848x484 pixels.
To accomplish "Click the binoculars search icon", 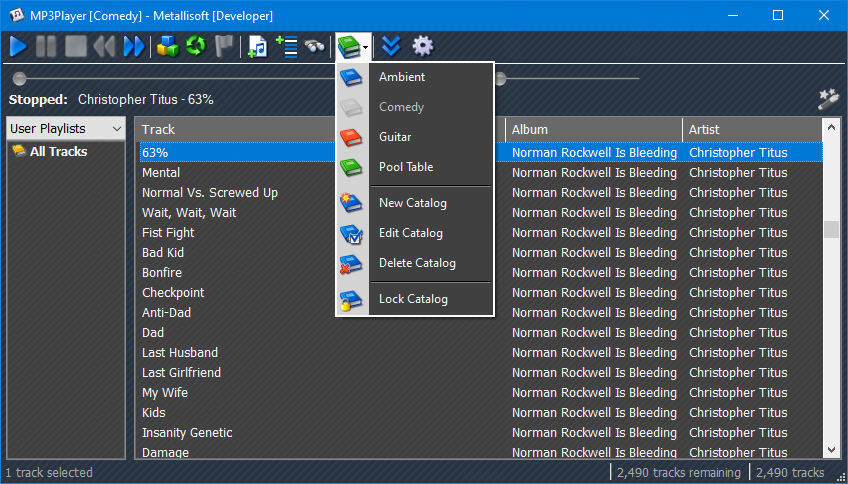I will pos(315,46).
